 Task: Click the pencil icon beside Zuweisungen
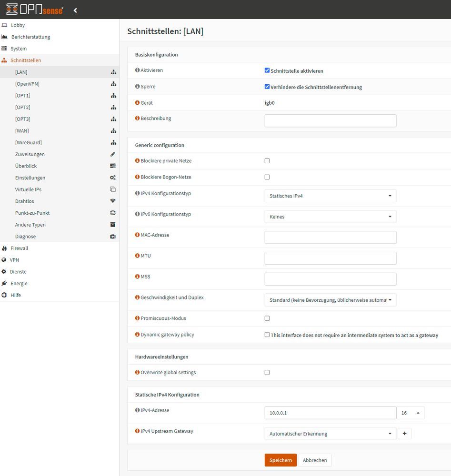pos(113,154)
